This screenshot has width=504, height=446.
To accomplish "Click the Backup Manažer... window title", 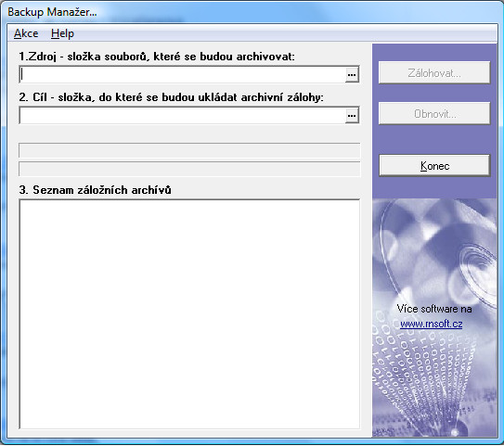I will (x=52, y=12).
